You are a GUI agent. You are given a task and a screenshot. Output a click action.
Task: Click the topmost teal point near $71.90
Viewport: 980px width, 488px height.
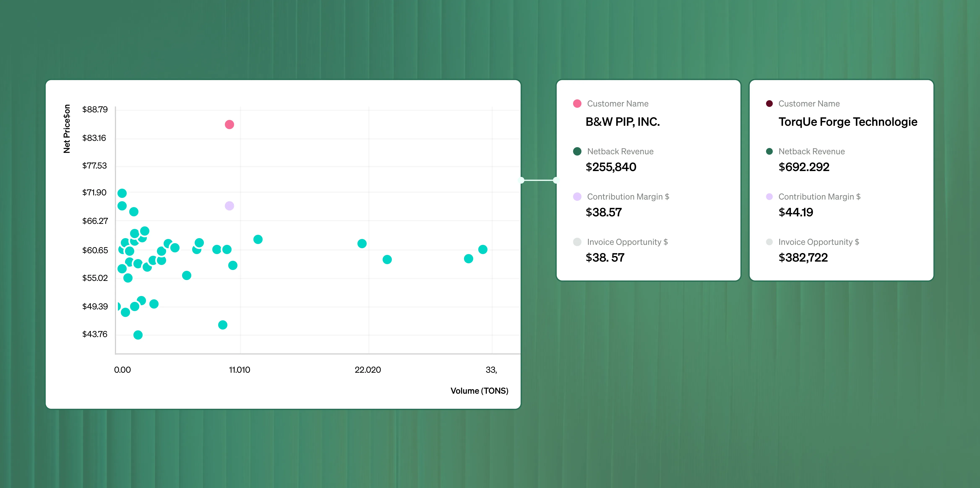[x=122, y=193]
